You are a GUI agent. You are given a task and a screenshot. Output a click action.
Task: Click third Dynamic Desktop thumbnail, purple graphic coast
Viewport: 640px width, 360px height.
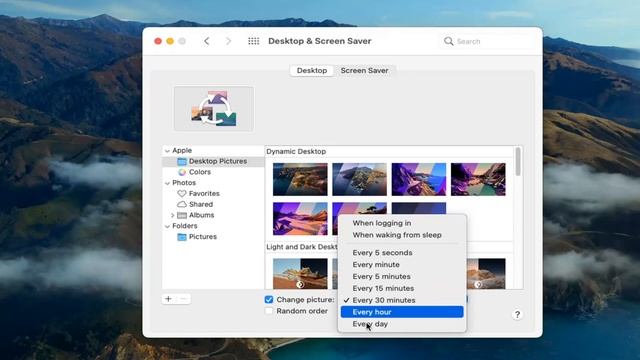pyautogui.click(x=419, y=180)
